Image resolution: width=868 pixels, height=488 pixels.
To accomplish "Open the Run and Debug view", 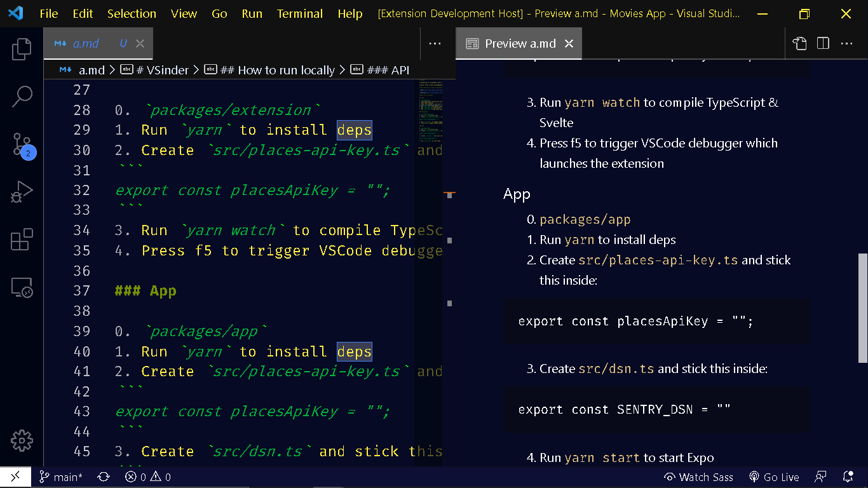I will click(22, 192).
